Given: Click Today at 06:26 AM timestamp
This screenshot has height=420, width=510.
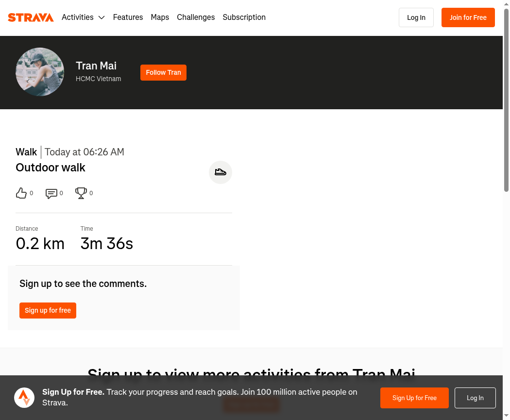Looking at the screenshot, I should (85, 152).
